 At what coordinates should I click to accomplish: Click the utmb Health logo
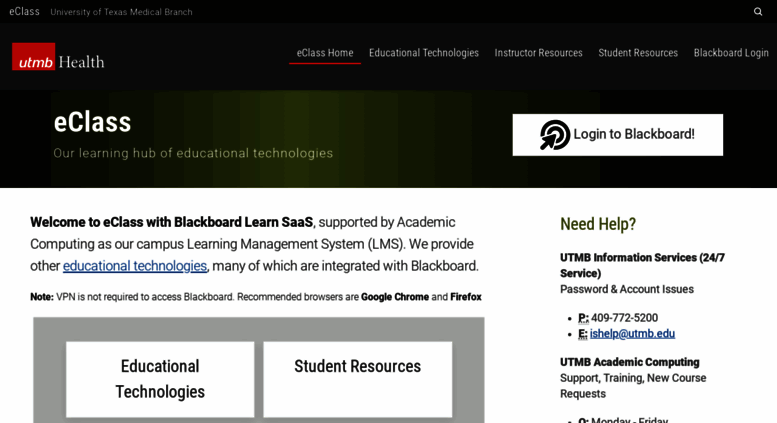pyautogui.click(x=58, y=56)
